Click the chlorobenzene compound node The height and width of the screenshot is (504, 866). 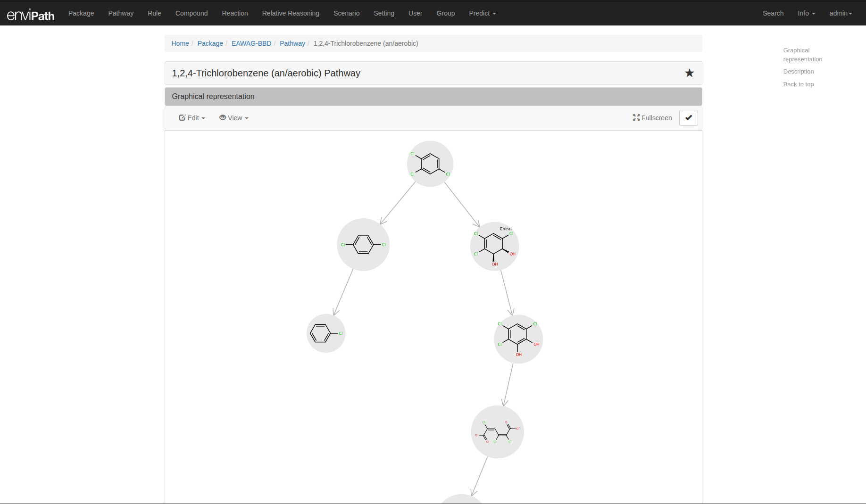pyautogui.click(x=326, y=333)
